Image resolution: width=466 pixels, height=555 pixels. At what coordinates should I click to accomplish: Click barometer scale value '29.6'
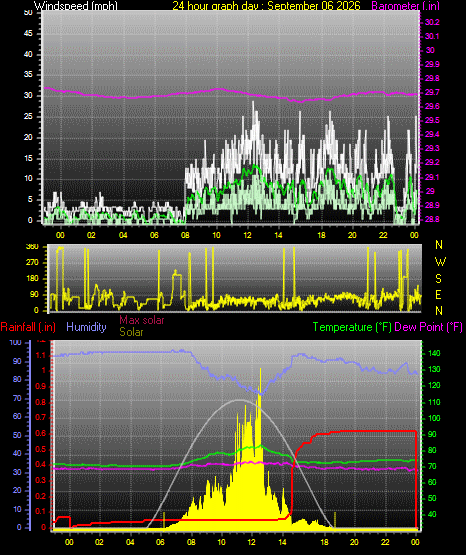pyautogui.click(x=432, y=106)
